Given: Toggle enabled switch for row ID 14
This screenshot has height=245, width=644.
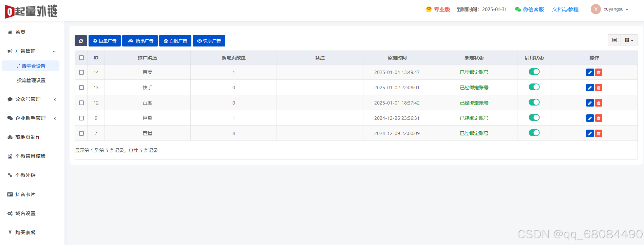Looking at the screenshot, I should coord(534,72).
